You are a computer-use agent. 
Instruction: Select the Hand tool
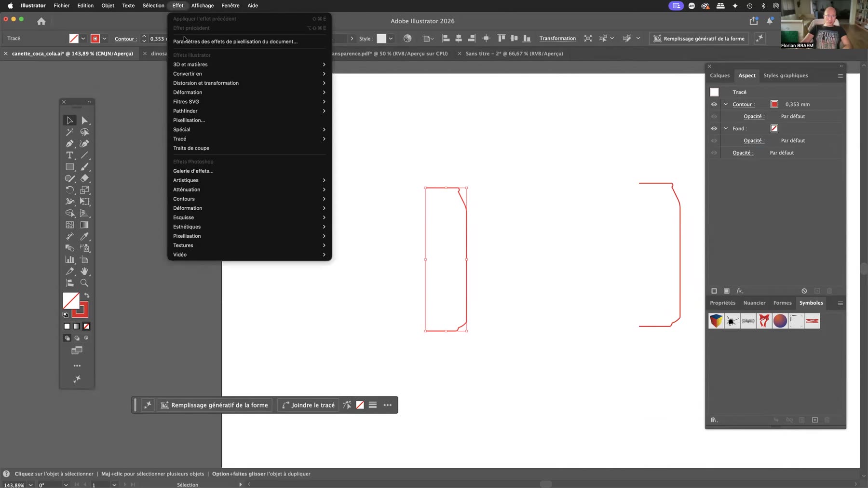[85, 271]
